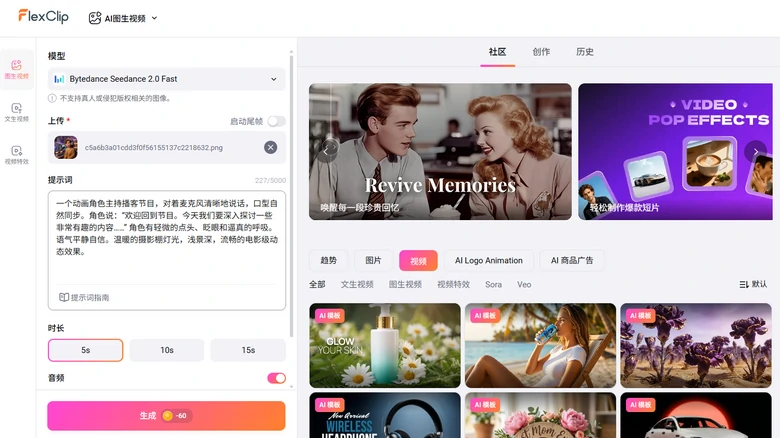Open 视频特效 sidebar tool
This screenshot has height=438, width=780.
coord(16,154)
